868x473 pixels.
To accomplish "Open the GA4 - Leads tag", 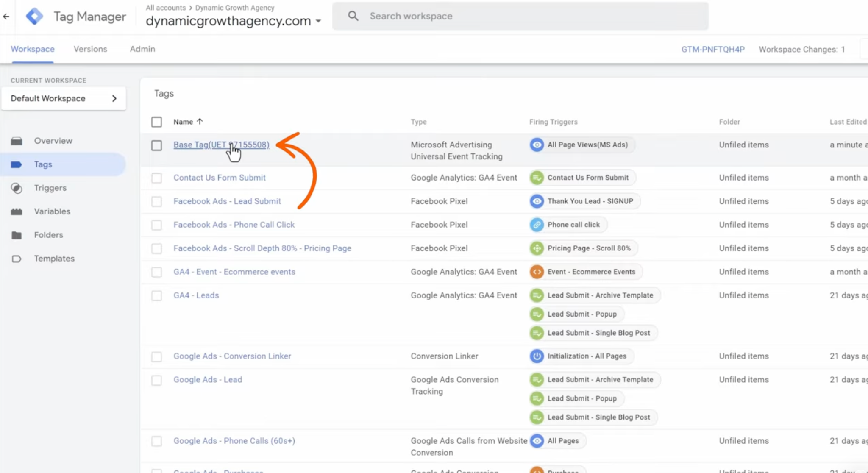I will coord(196,295).
